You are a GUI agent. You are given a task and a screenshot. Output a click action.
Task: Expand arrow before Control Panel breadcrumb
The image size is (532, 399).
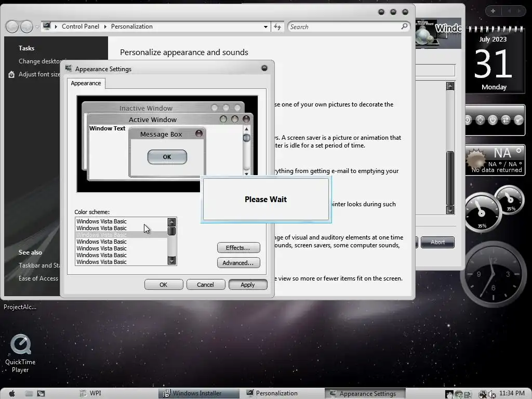[x=56, y=26]
